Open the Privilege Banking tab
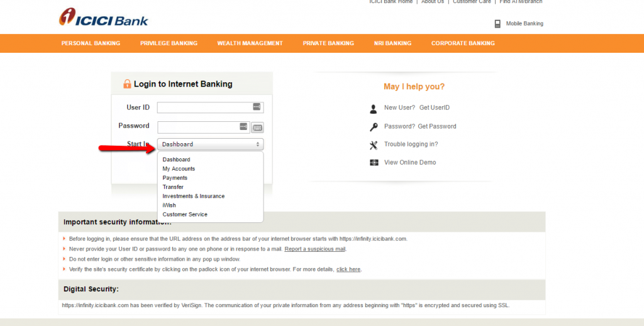 [x=169, y=43]
